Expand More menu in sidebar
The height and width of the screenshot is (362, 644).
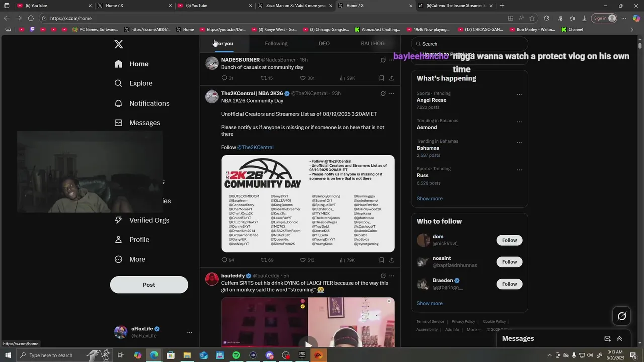tap(130, 259)
